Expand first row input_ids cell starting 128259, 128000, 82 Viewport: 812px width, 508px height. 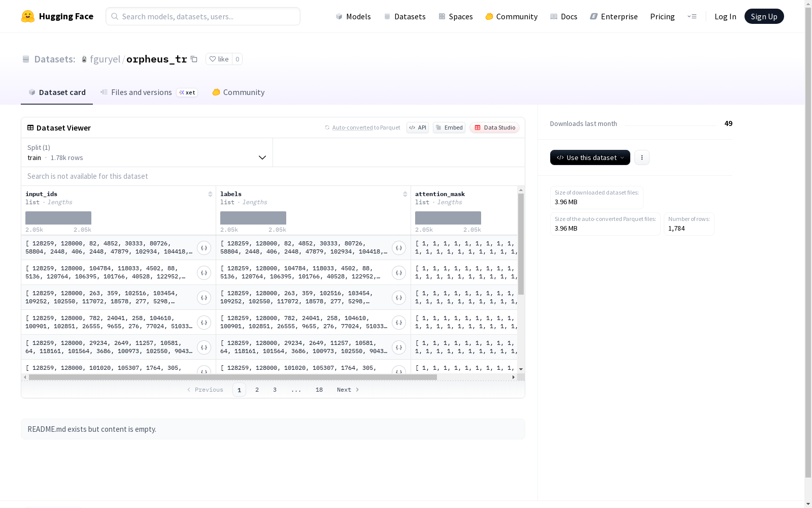(204, 248)
